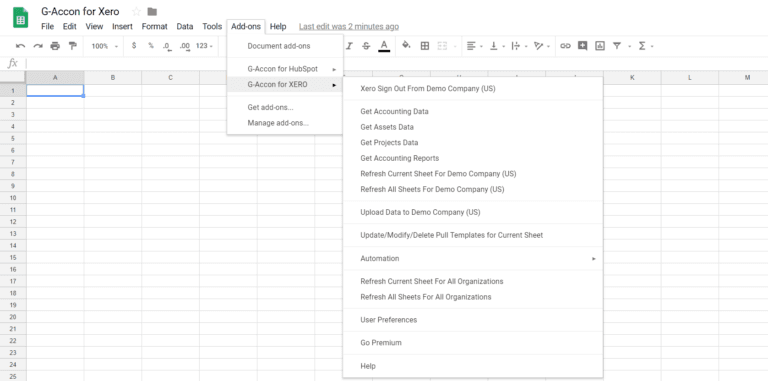
Task: Select Refresh Current Sheet For Demo Company
Action: 473,173
